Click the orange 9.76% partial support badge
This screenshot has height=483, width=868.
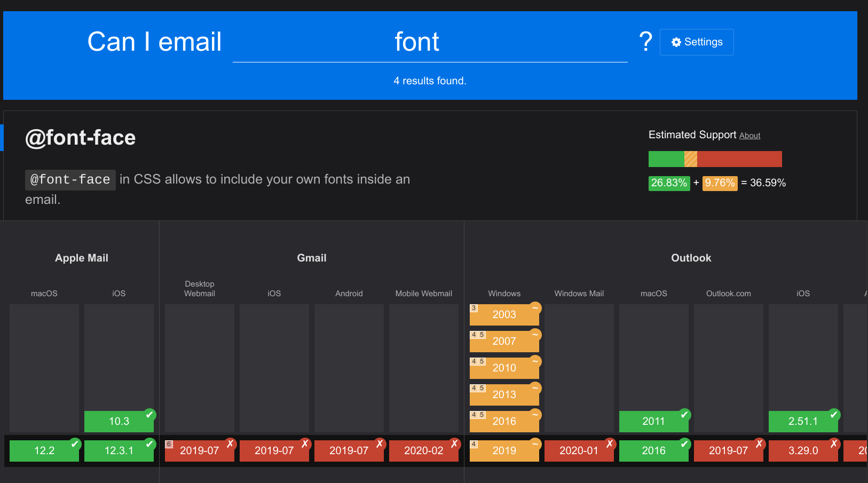point(720,183)
